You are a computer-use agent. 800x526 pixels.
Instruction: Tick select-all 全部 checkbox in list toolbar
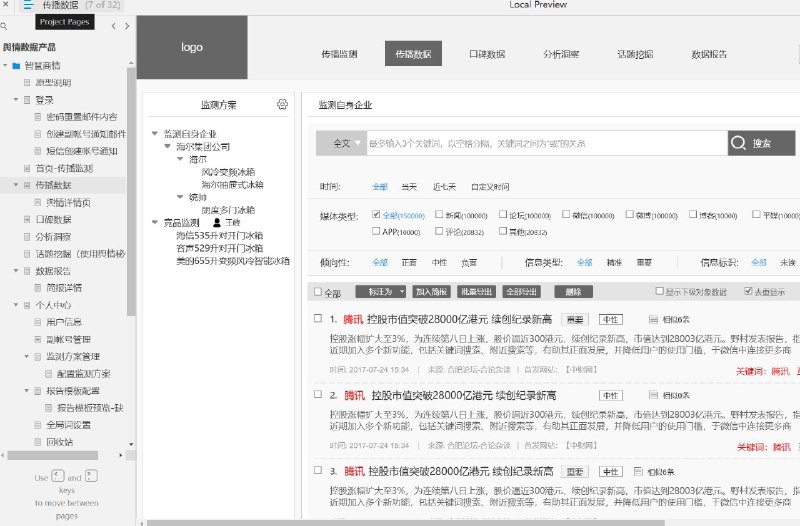tap(318, 292)
